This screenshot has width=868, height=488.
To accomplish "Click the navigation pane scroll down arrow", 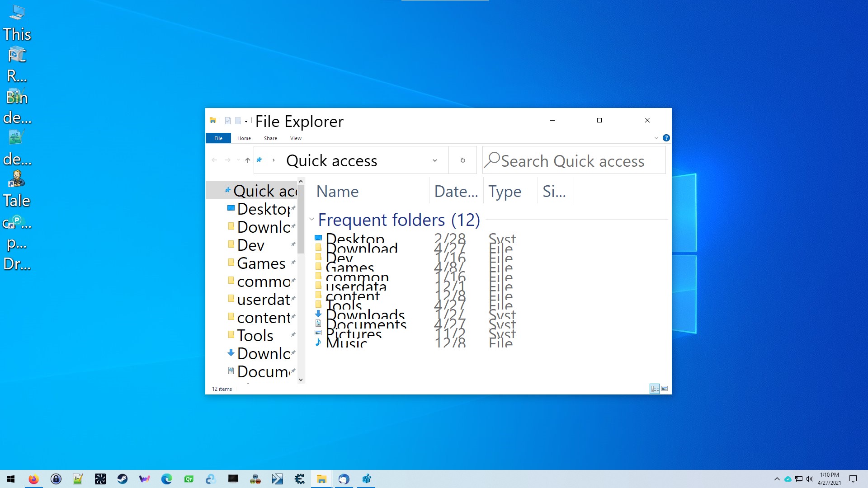I will point(301,380).
